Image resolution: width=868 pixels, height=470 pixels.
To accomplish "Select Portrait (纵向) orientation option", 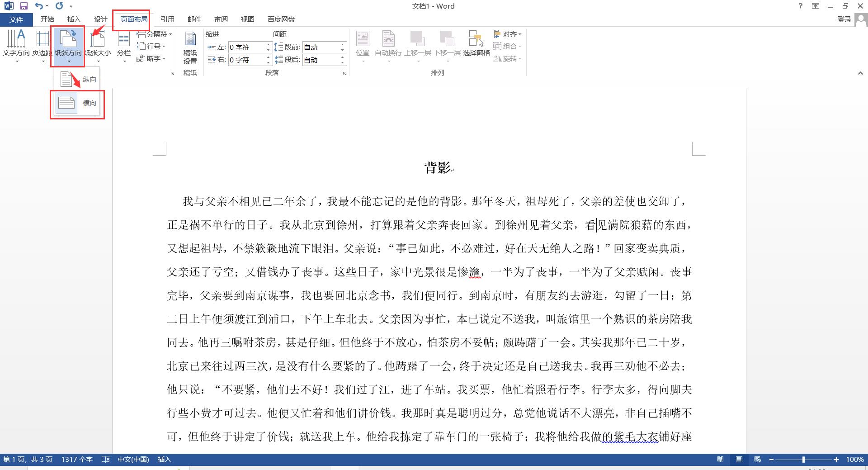I will 77,79.
